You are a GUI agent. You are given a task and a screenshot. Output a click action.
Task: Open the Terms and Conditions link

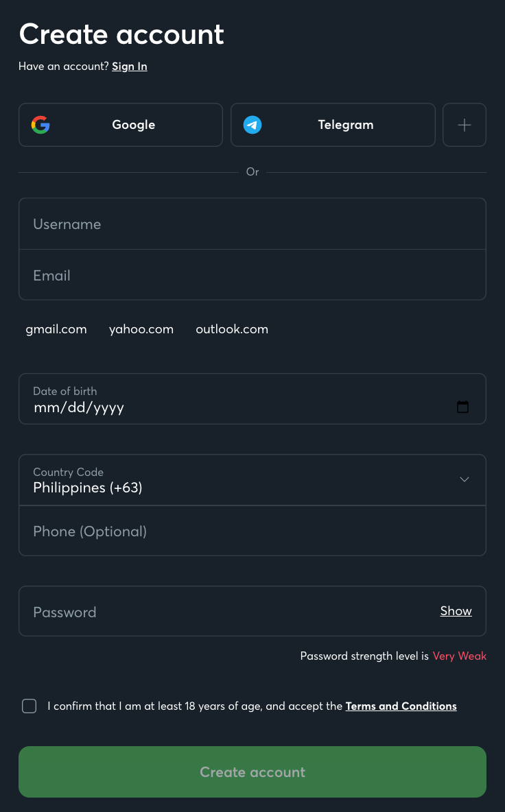coord(401,706)
